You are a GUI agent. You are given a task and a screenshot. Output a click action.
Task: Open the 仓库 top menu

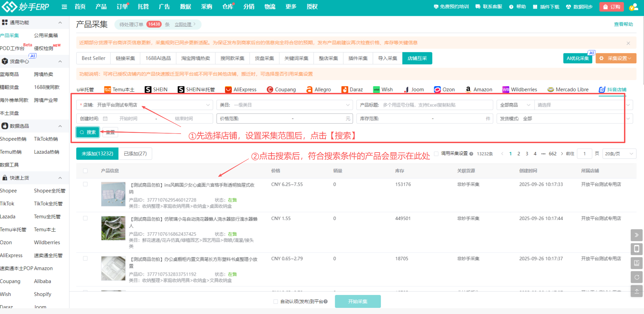click(228, 7)
